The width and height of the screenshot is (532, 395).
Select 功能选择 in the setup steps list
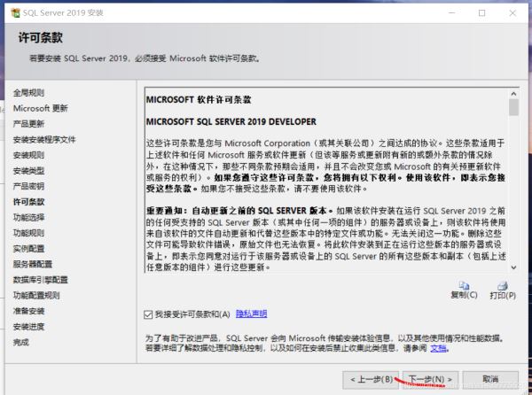coord(28,217)
